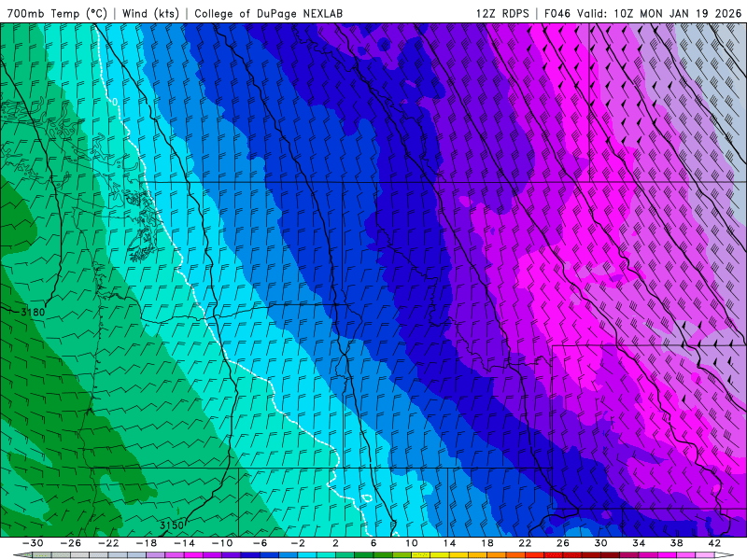Click the "22" color scale label
This screenshot has width=747, height=560.
coord(525,543)
